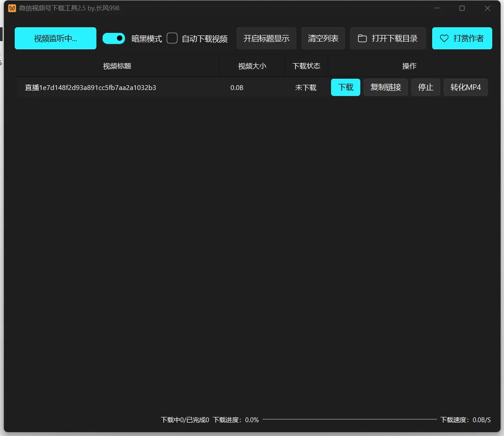This screenshot has width=504, height=436.
Task: Minimize the download tool window
Action: coord(437,8)
